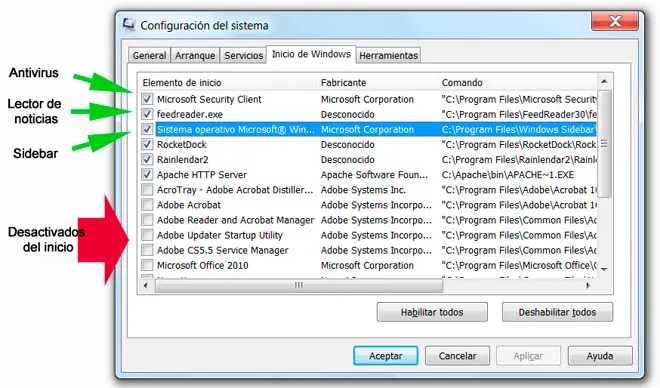The height and width of the screenshot is (388, 660).
Task: Enable the Adobe Updater Startup Utility checkbox
Action: [x=147, y=235]
